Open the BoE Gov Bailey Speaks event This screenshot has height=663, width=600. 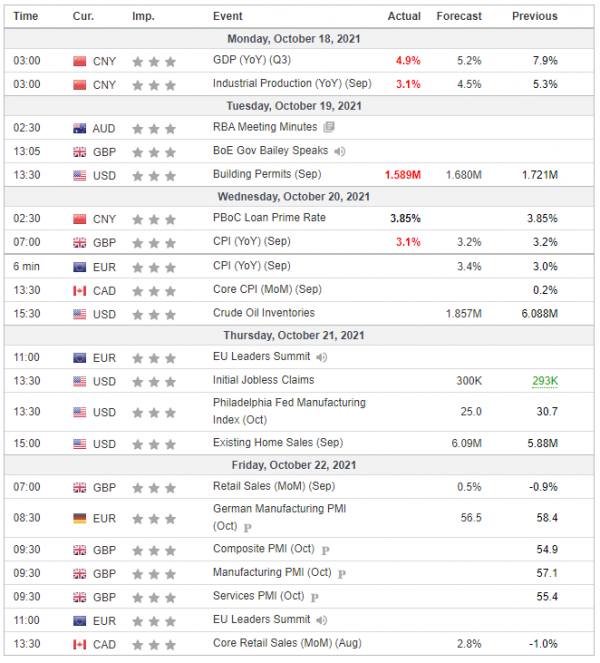click(271, 151)
